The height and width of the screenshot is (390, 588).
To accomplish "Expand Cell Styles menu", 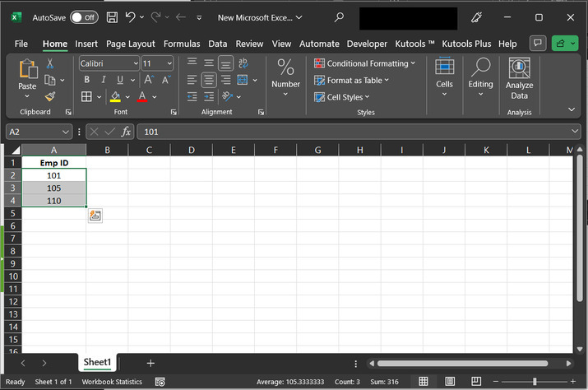I will point(341,97).
